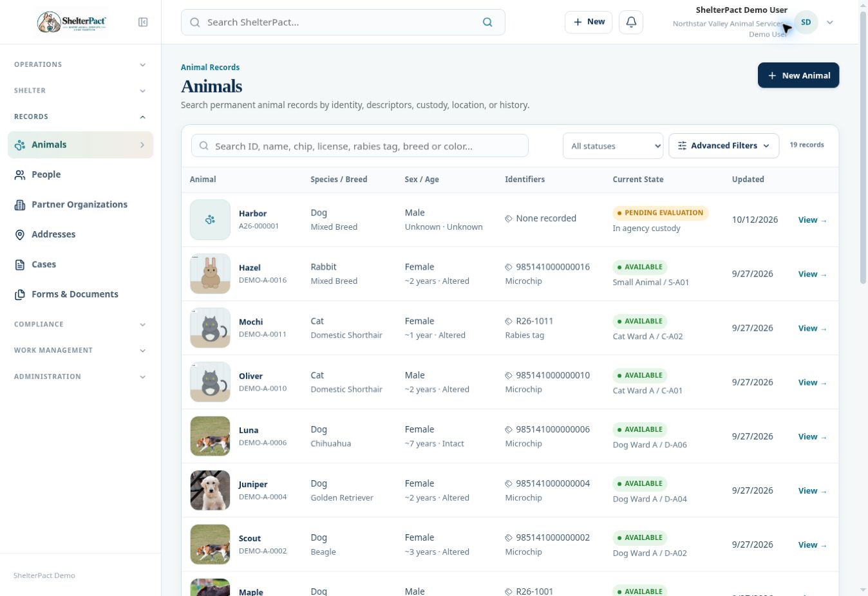Click the Forms & Documents icon
Image resolution: width=868 pixels, height=596 pixels.
click(20, 294)
